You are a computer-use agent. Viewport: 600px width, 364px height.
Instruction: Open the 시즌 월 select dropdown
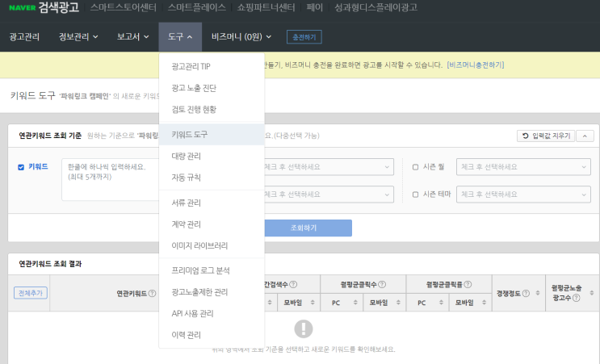click(523, 167)
